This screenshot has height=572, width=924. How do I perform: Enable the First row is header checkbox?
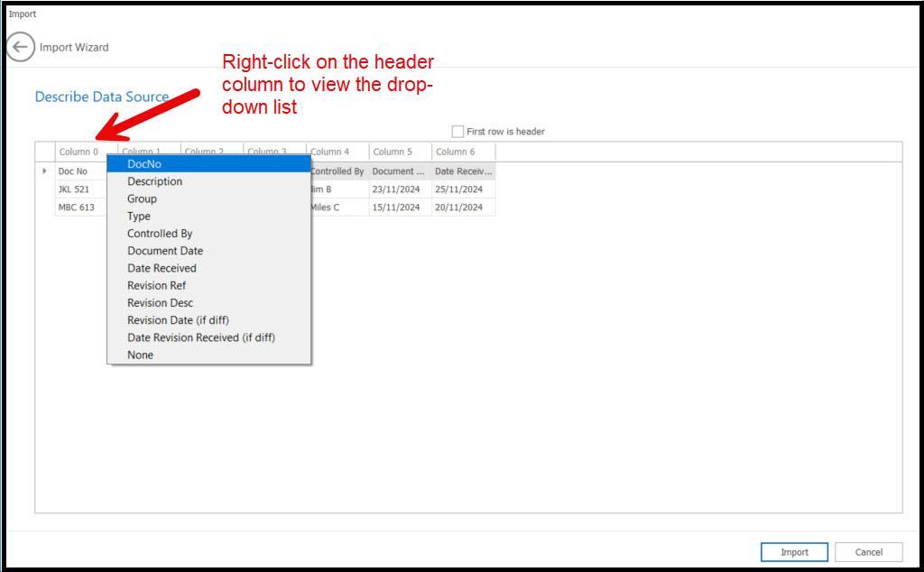tap(458, 132)
